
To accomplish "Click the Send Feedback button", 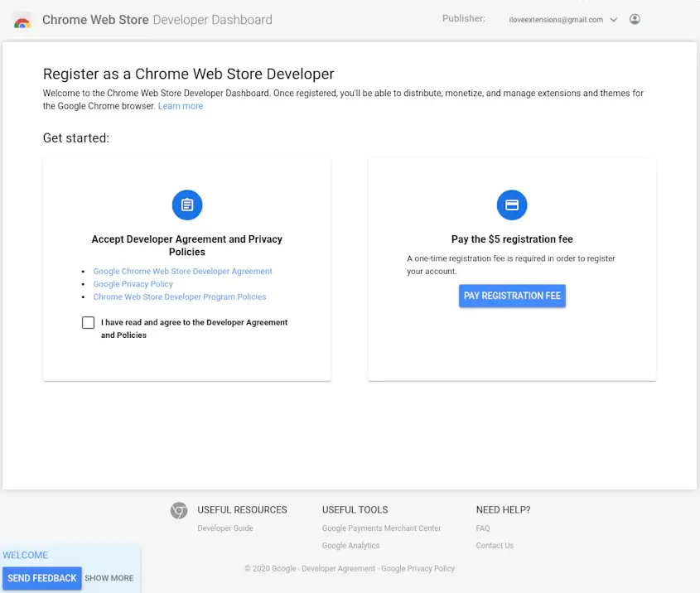I will click(x=42, y=578).
